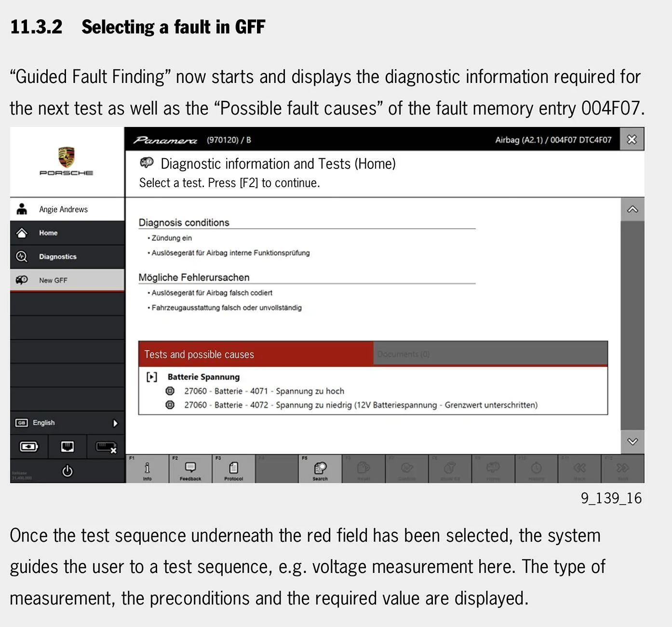
Task: Click the greyed-out double-right Next button
Action: (x=623, y=469)
